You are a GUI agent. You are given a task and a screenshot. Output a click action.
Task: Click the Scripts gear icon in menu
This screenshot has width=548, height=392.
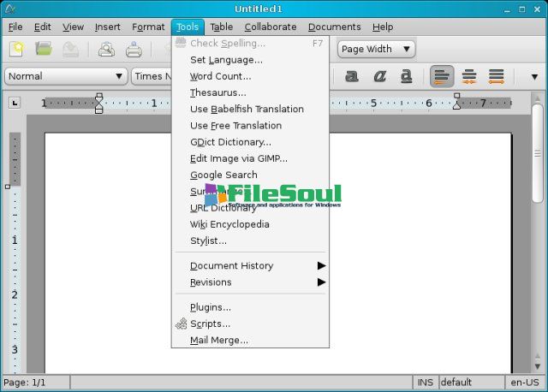182,324
